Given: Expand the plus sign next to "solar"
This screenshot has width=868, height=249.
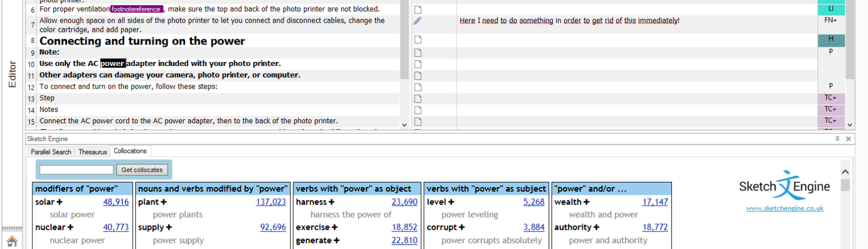Looking at the screenshot, I should click(59, 202).
